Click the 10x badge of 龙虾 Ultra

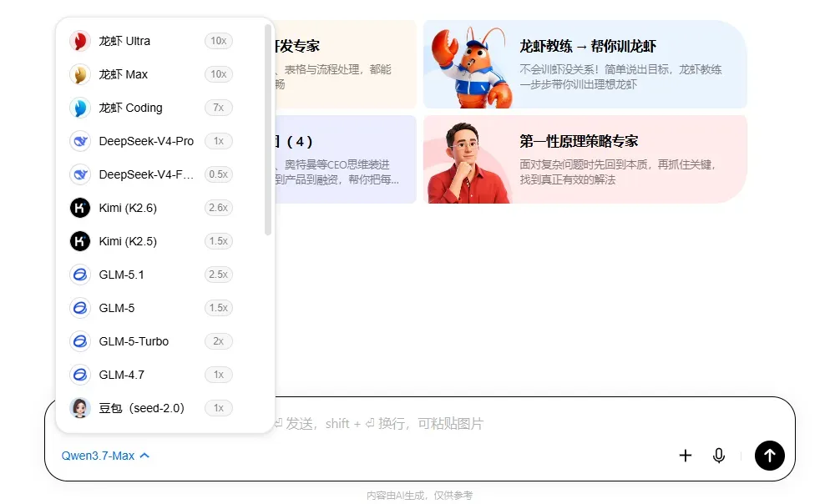pos(218,41)
